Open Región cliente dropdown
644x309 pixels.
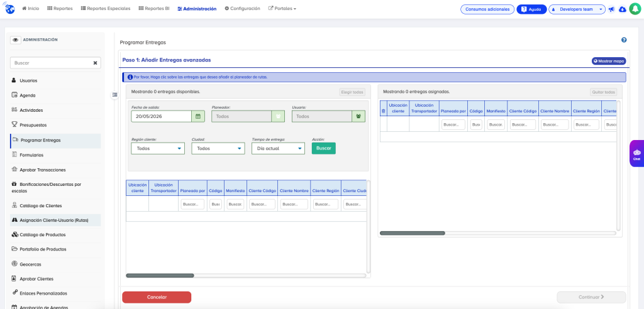click(x=158, y=149)
